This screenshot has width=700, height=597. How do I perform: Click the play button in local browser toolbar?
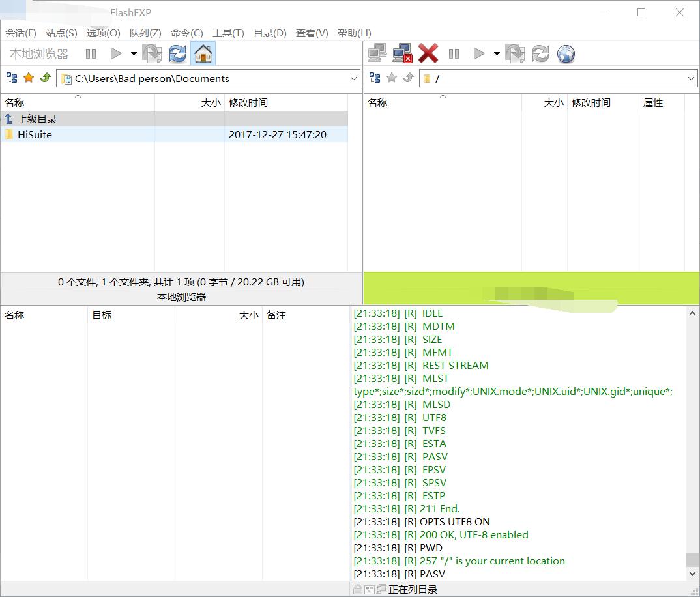click(x=115, y=54)
